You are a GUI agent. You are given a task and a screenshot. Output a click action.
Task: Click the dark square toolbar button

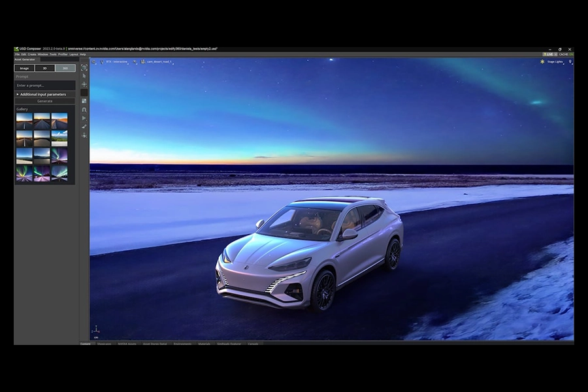pos(84,93)
